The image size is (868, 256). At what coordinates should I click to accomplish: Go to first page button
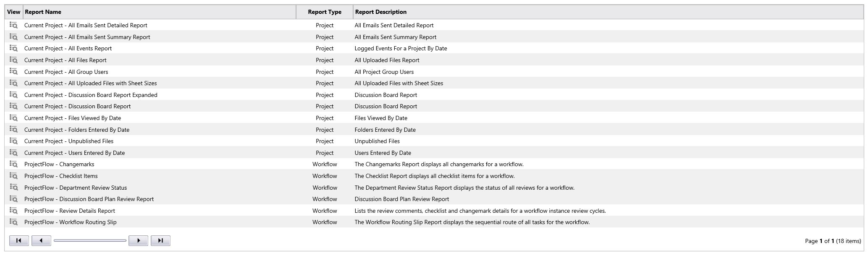pyautogui.click(x=19, y=240)
